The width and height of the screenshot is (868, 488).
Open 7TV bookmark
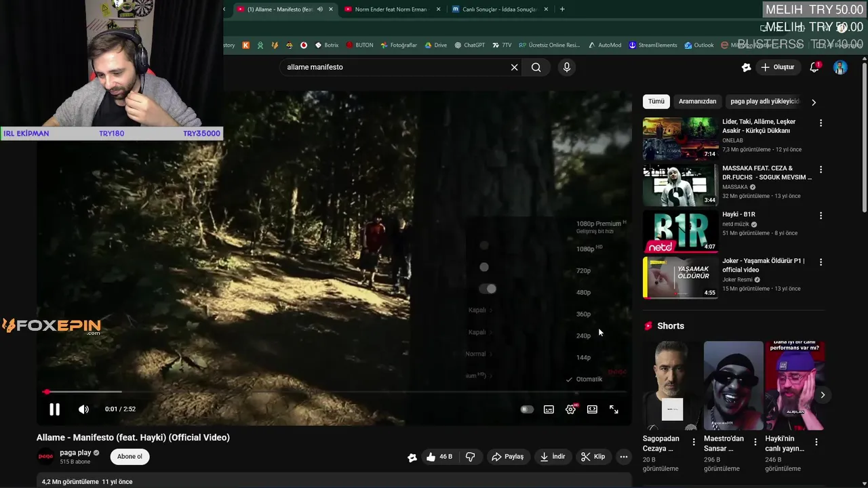coord(502,45)
